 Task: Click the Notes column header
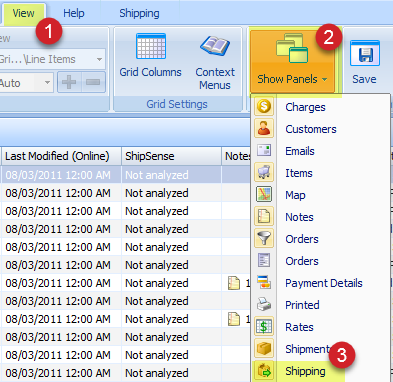click(x=236, y=156)
